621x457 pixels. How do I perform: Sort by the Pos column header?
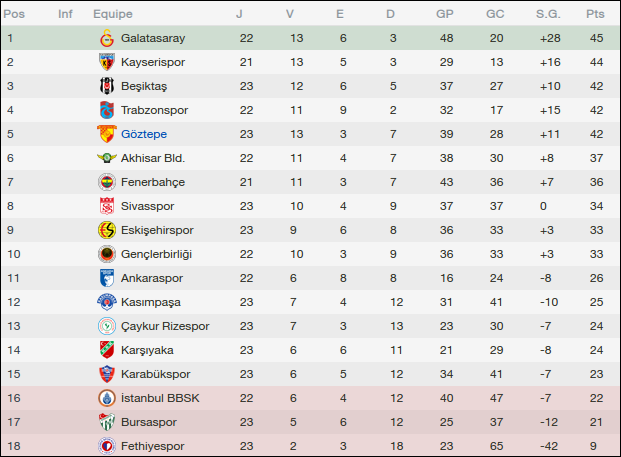15,14
